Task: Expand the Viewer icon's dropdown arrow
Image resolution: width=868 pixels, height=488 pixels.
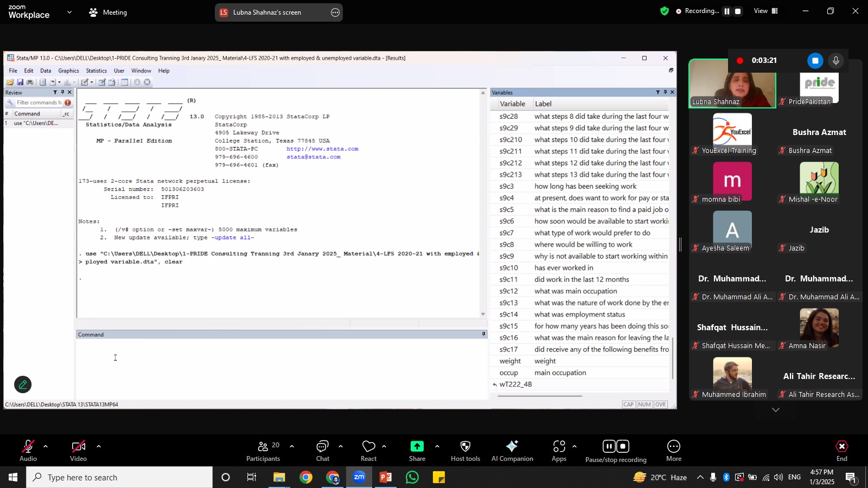Action: (x=59, y=82)
